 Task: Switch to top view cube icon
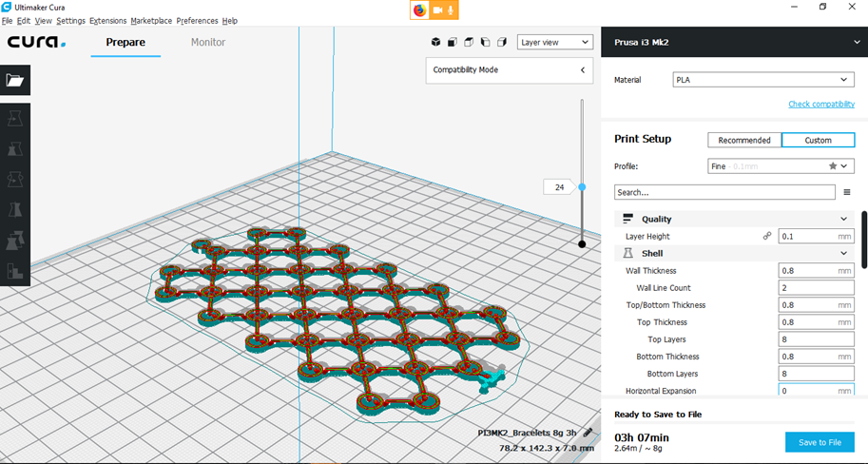tap(469, 42)
